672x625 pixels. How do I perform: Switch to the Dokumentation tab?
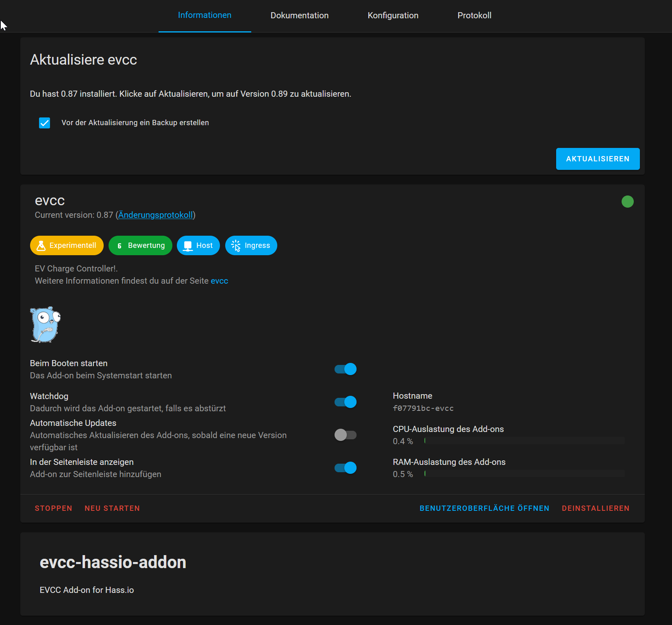point(299,15)
